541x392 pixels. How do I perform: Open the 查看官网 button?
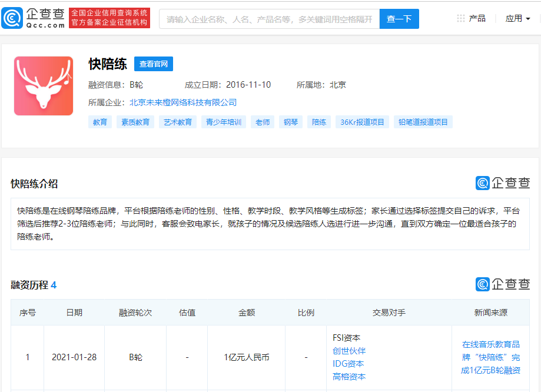click(154, 64)
